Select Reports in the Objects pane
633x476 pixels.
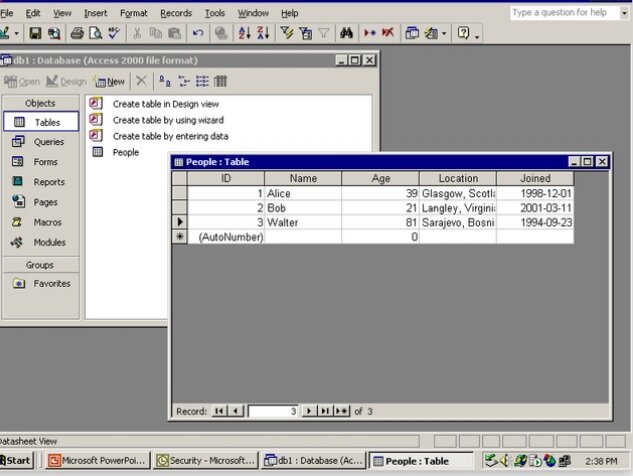point(41,182)
